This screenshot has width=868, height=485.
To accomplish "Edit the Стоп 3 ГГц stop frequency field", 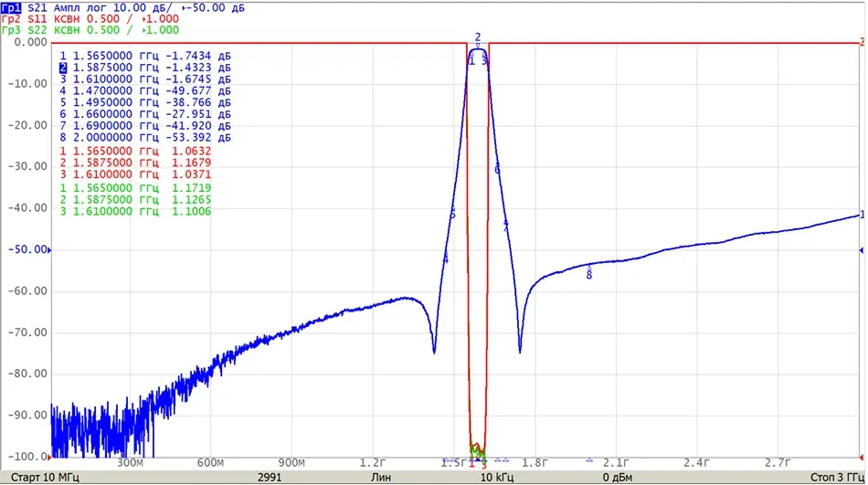I will click(x=837, y=478).
